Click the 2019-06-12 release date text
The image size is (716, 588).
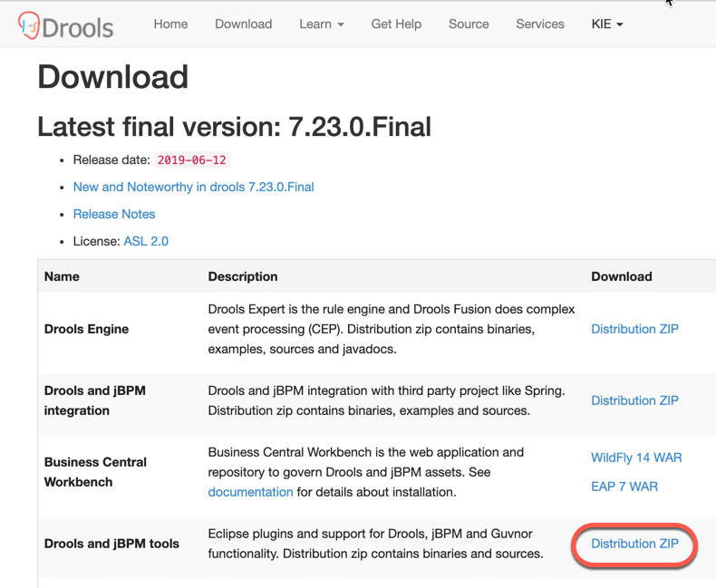tap(191, 159)
